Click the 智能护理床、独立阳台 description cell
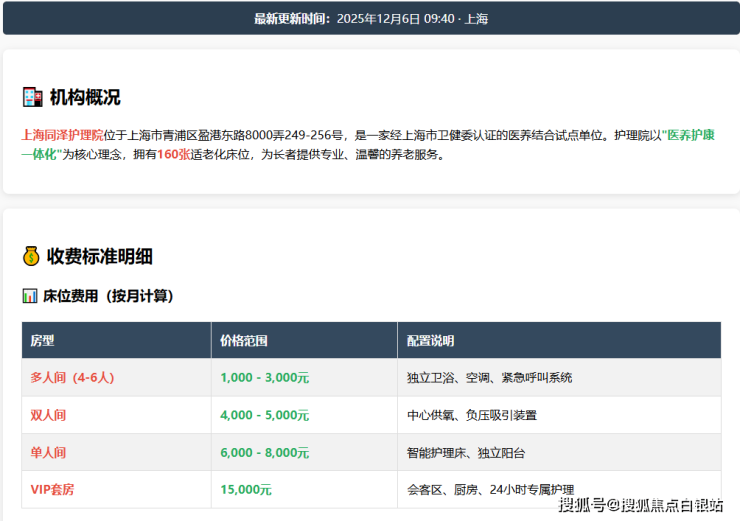This screenshot has height=521, width=740. click(x=466, y=452)
